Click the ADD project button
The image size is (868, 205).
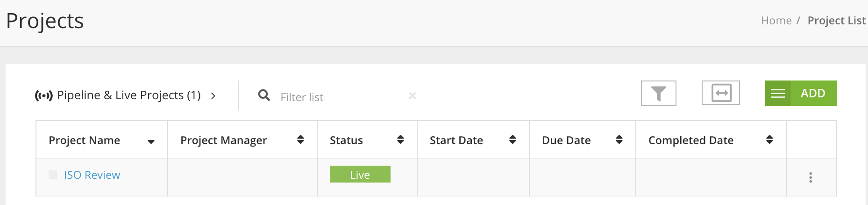click(x=813, y=94)
